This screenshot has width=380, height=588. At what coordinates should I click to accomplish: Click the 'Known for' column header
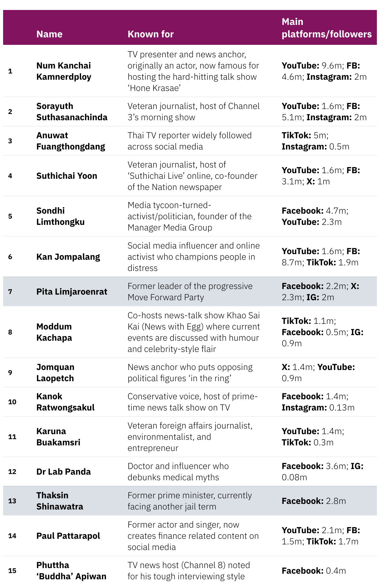coord(150,34)
